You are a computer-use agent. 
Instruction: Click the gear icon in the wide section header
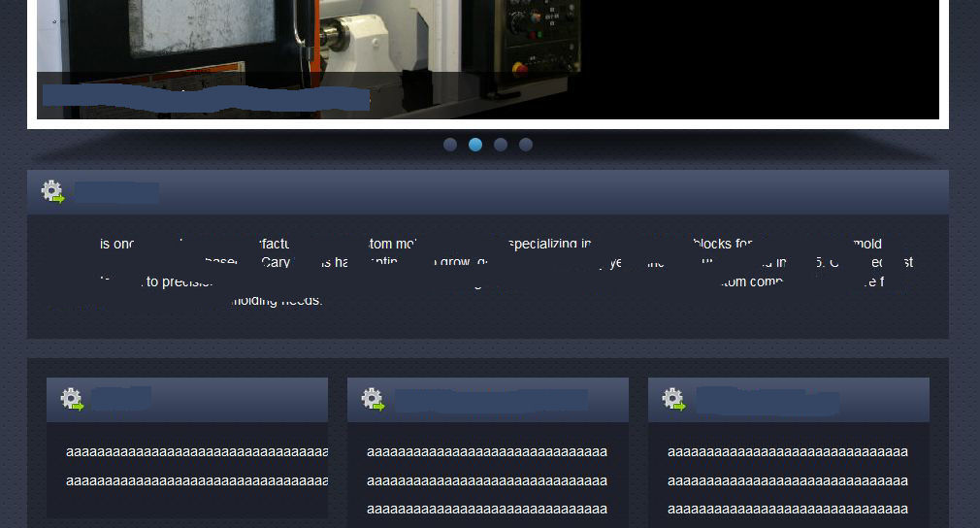(x=52, y=191)
